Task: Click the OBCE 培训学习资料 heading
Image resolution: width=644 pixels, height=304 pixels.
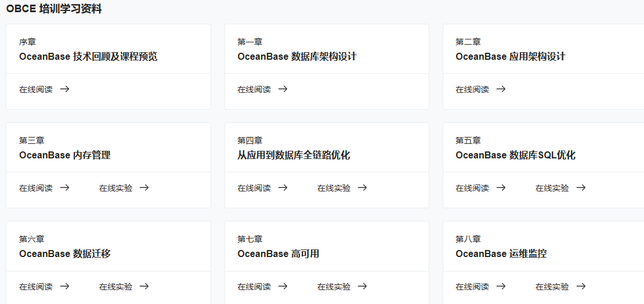Action: (x=54, y=9)
